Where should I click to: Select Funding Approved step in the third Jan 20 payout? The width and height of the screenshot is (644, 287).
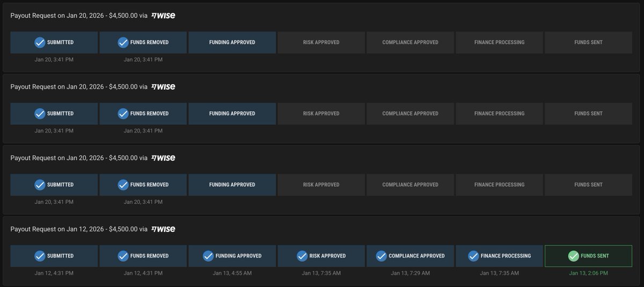pyautogui.click(x=232, y=184)
